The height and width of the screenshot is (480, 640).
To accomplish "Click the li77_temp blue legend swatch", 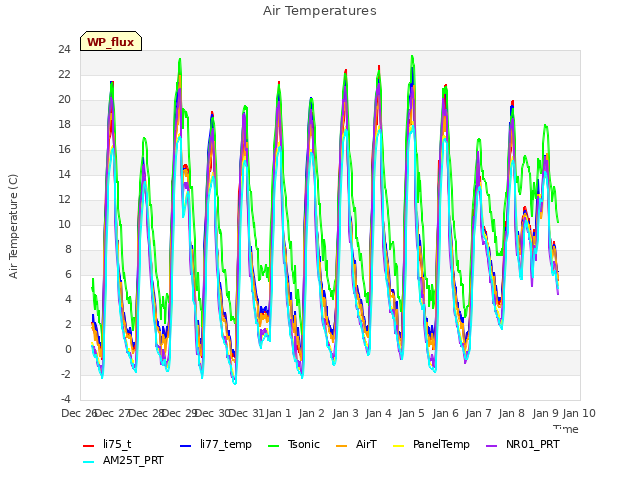I will (x=186, y=446).
